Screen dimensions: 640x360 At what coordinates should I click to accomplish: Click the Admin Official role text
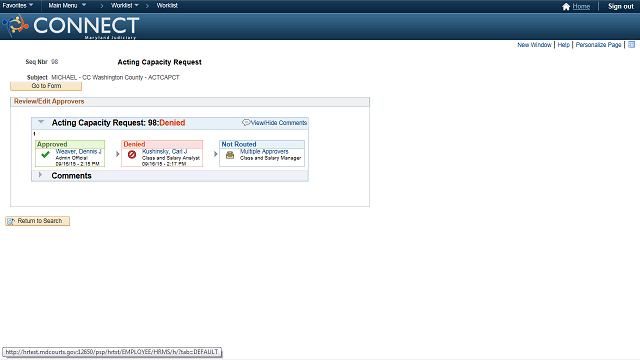tap(71, 158)
